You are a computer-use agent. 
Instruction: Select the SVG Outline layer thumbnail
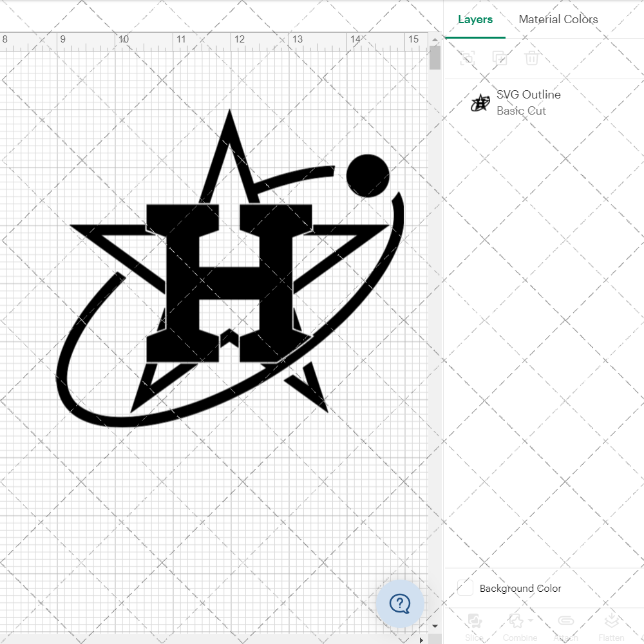click(x=480, y=102)
